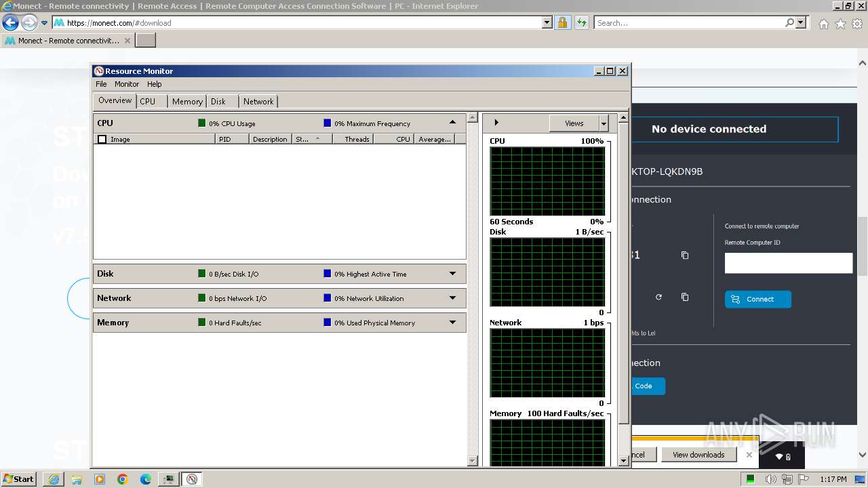Open the address bar history dropdown
Image resolution: width=868 pixels, height=488 pixels.
tap(547, 22)
